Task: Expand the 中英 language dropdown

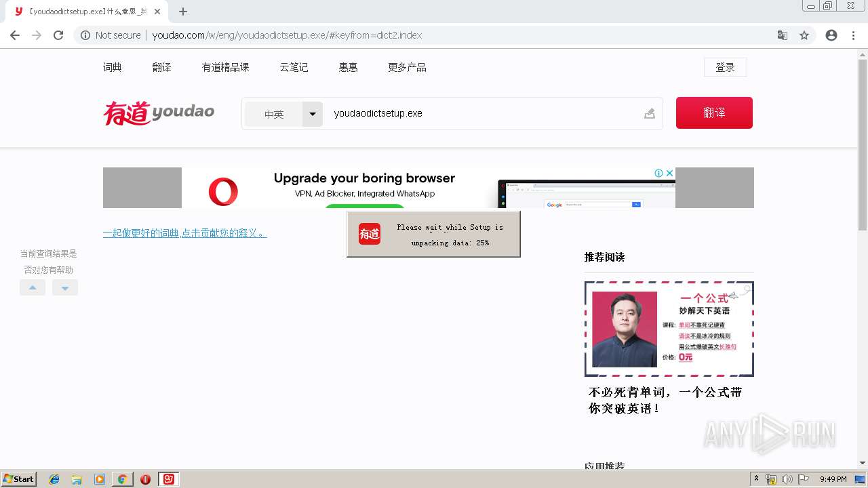Action: [312, 114]
